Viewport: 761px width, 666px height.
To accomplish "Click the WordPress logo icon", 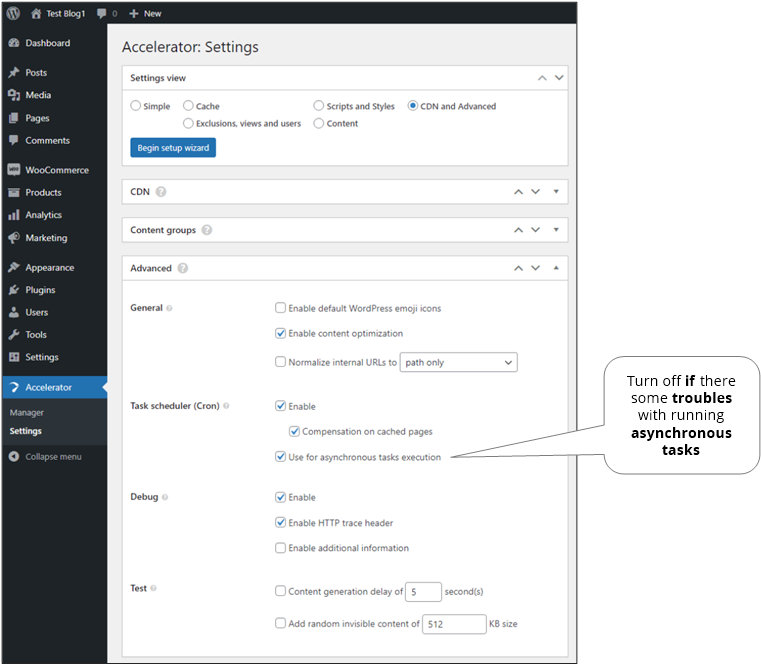I will coord(13,13).
